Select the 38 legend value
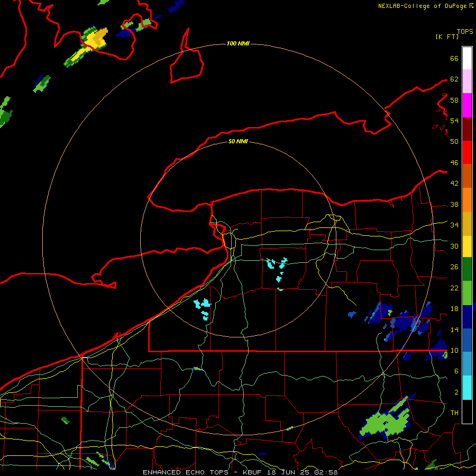 [454, 205]
